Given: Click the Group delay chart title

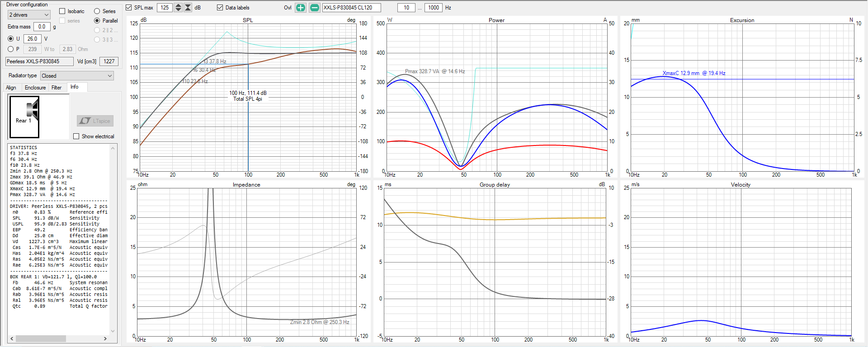Looking at the screenshot, I should [x=495, y=184].
